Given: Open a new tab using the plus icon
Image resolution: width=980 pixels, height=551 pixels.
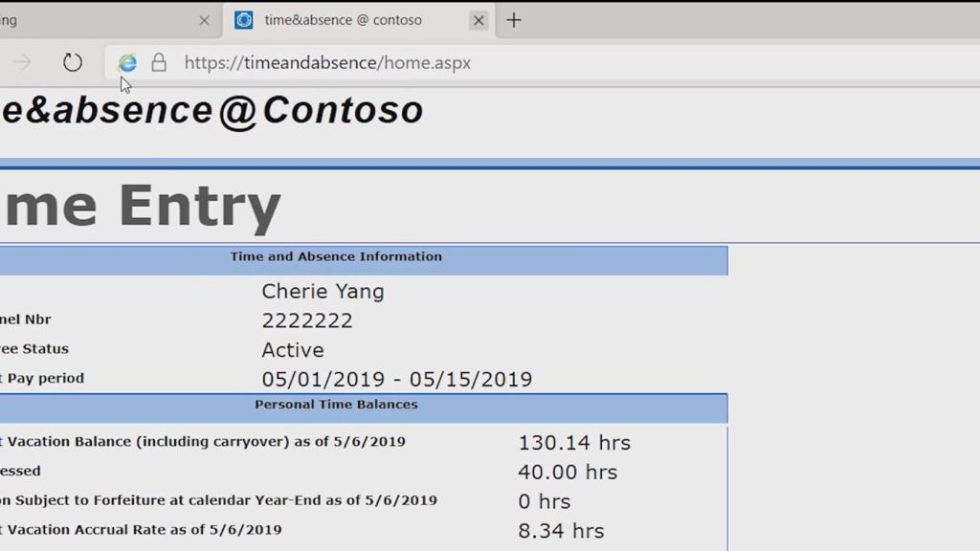Looking at the screenshot, I should 514,19.
